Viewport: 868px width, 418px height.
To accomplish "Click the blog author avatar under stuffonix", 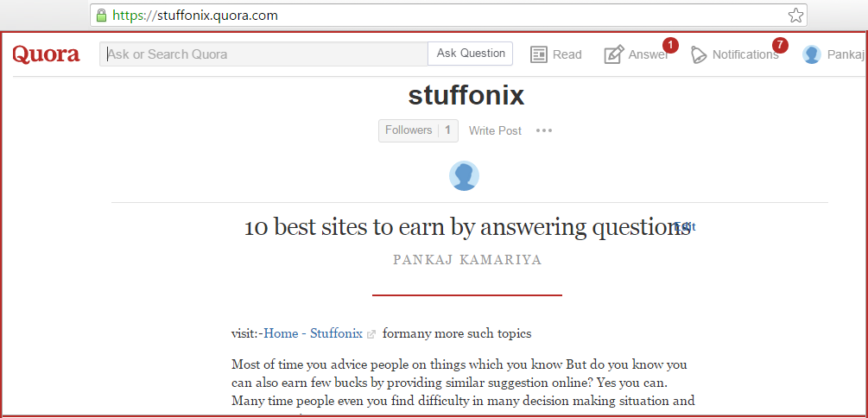I will (x=464, y=176).
